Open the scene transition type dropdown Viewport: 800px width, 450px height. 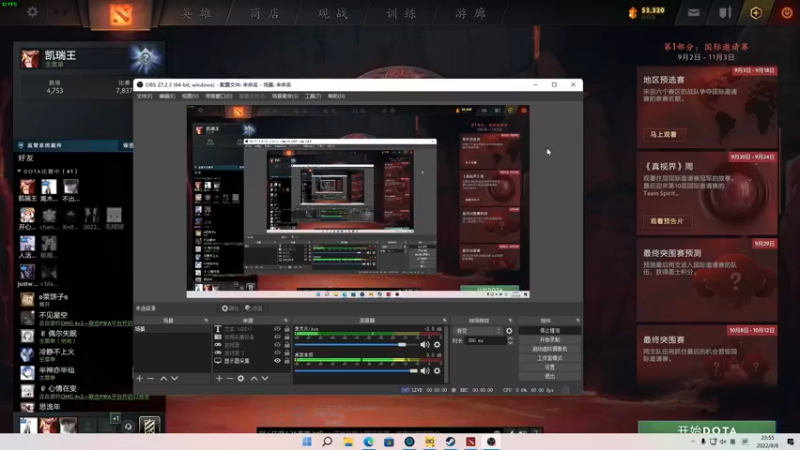478,331
